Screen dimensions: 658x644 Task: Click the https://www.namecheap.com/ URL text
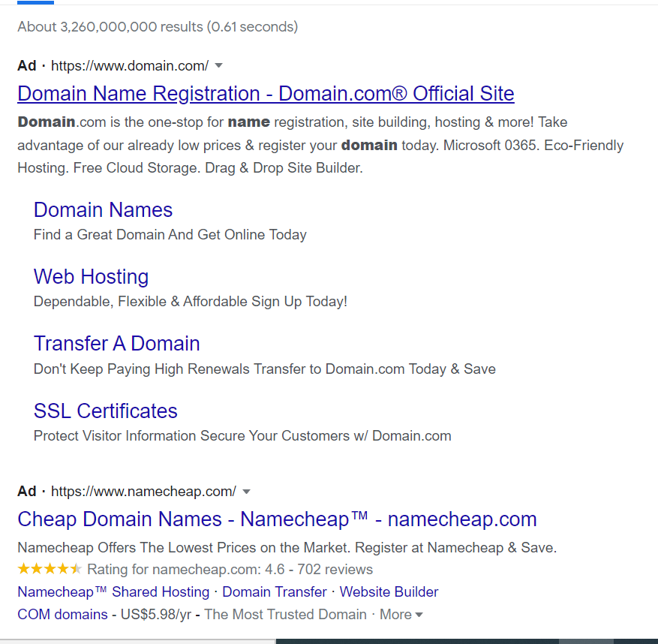pos(143,492)
